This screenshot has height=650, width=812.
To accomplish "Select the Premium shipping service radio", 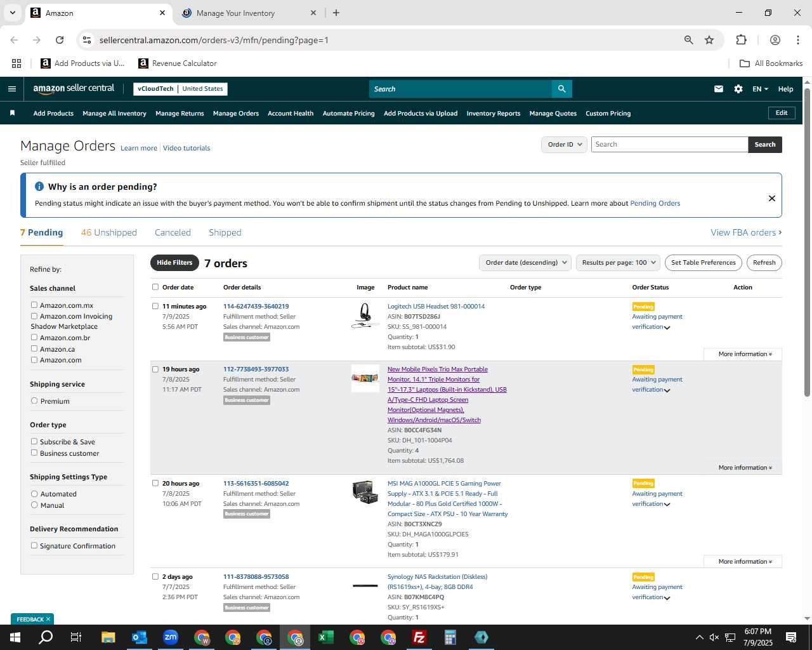I will (x=34, y=401).
